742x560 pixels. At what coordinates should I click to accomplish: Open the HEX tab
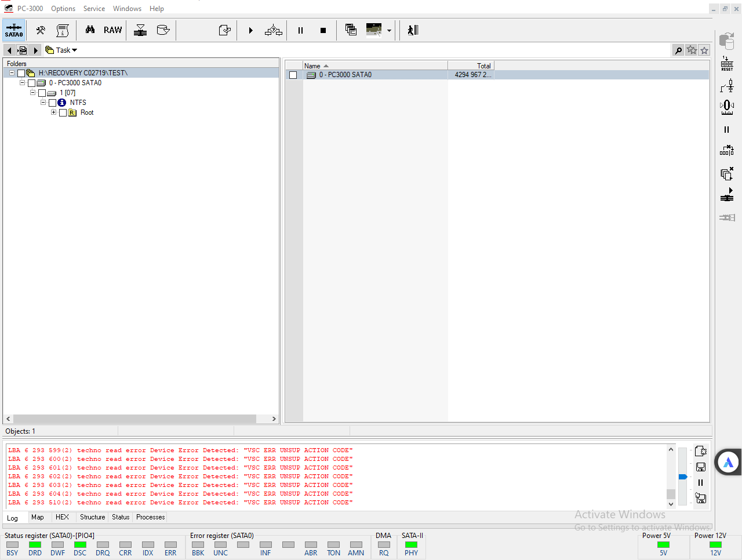[x=62, y=517]
